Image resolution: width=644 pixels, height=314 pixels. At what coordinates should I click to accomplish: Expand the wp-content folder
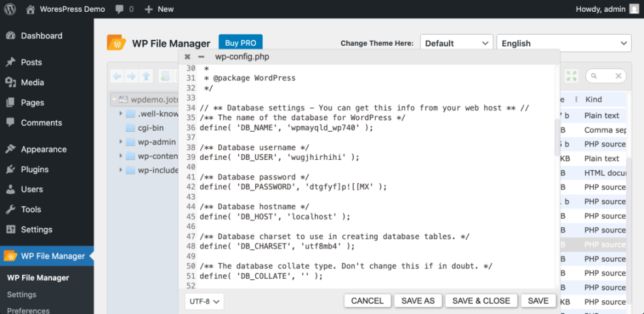121,156
